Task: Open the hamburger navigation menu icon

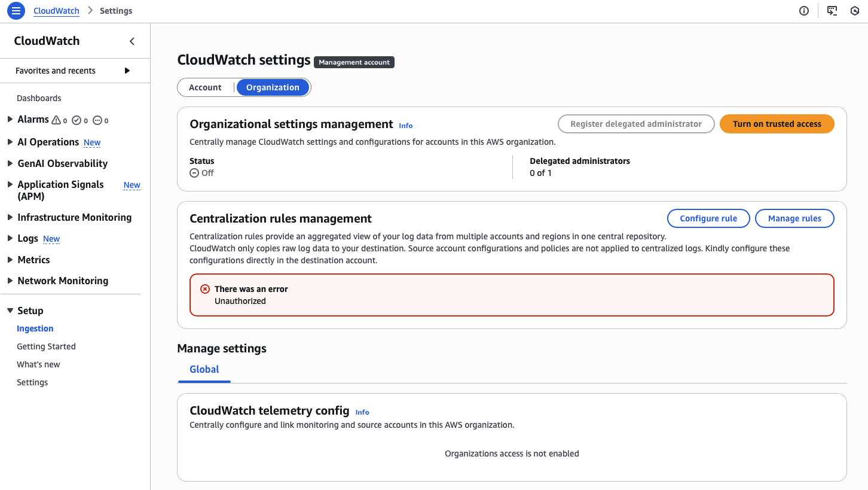Action: [16, 11]
